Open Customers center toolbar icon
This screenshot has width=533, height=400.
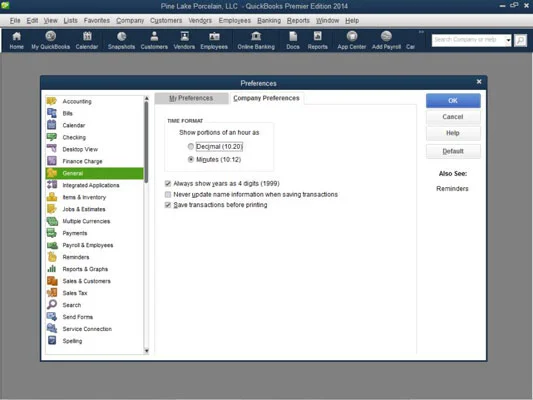[x=154, y=40]
